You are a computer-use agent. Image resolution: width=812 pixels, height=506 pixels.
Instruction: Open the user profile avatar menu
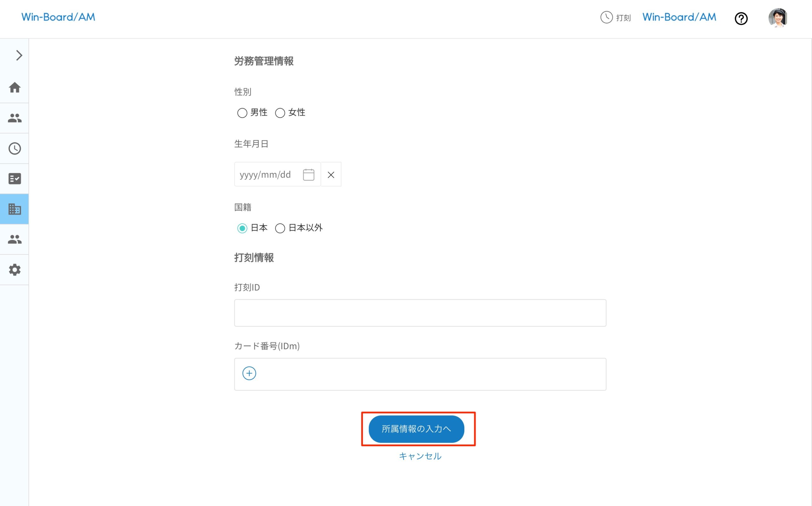(x=777, y=18)
